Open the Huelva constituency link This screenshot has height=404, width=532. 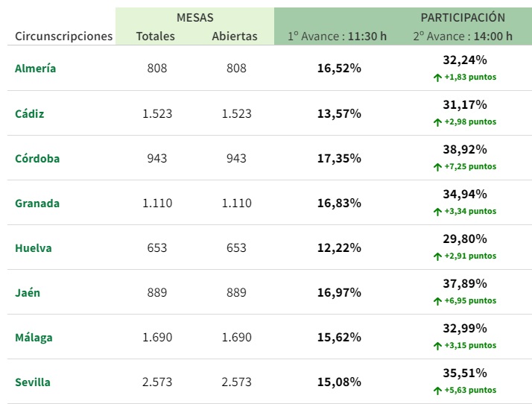[x=34, y=247]
